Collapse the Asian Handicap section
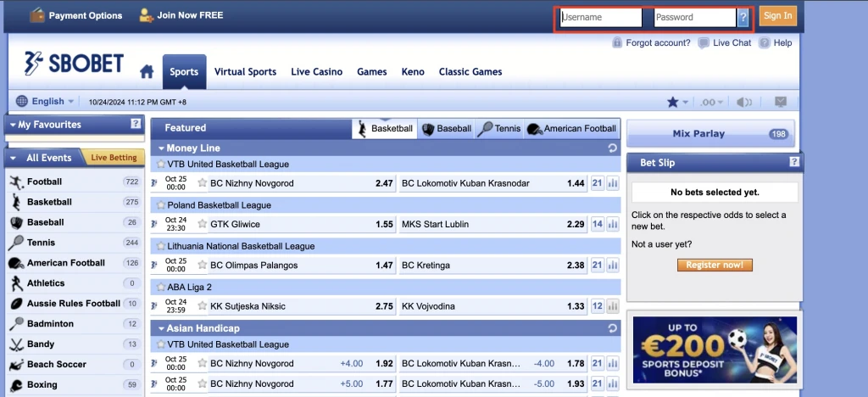This screenshot has height=397, width=868. (x=159, y=327)
